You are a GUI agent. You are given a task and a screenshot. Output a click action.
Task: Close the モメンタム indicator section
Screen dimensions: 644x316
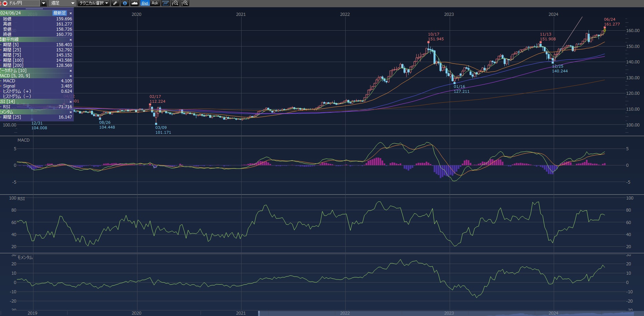(x=71, y=112)
